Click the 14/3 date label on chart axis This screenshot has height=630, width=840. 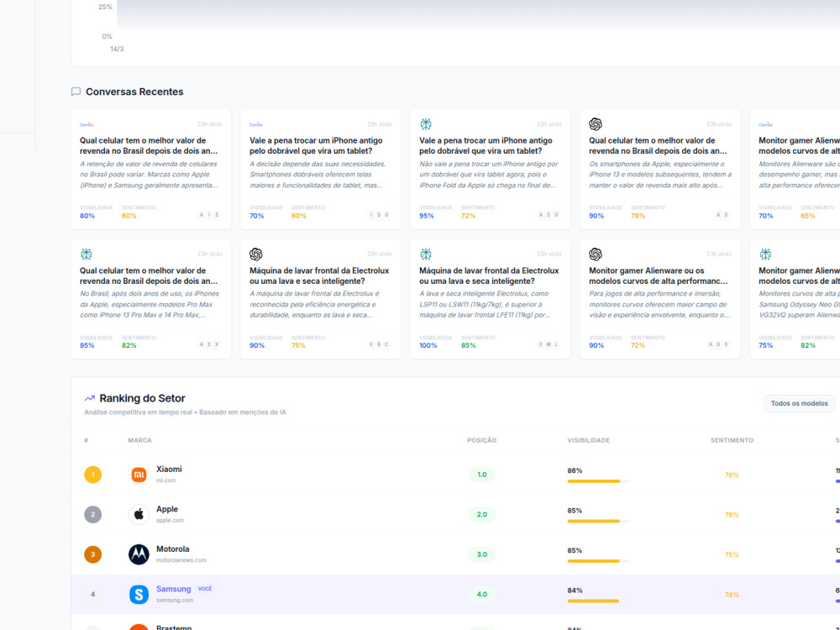[x=117, y=49]
